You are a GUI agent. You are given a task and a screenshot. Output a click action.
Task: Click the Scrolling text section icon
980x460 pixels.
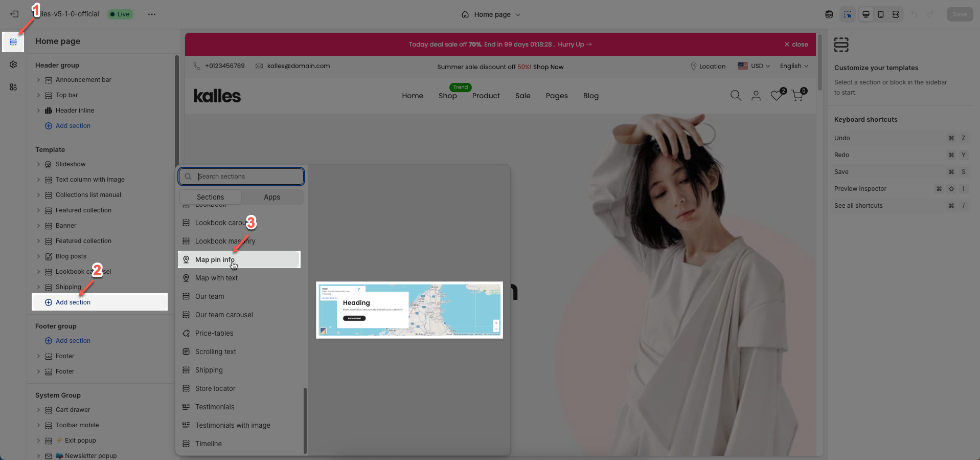coord(186,352)
